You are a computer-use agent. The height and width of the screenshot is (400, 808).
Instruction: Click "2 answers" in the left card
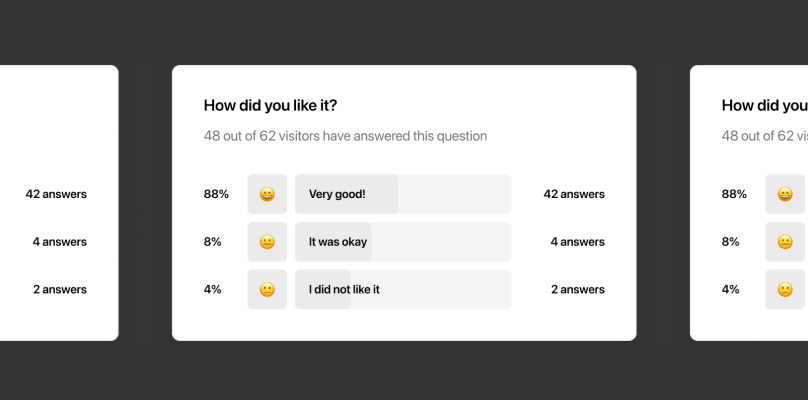coord(60,290)
